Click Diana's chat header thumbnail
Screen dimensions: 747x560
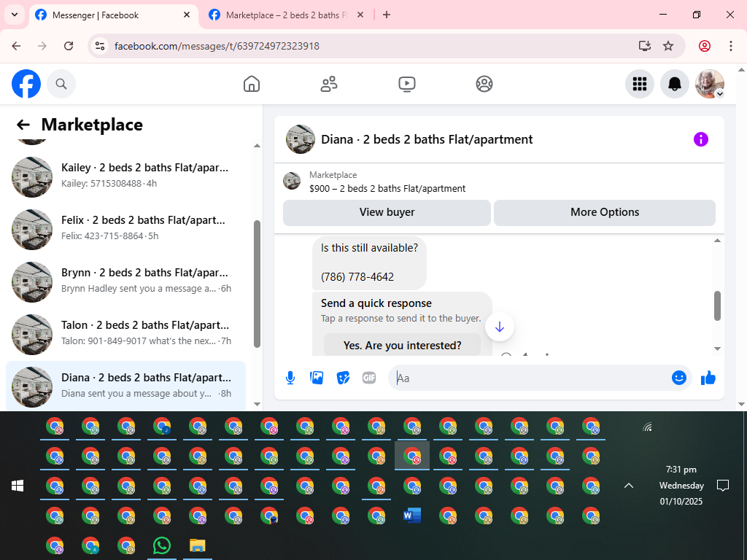coord(300,139)
